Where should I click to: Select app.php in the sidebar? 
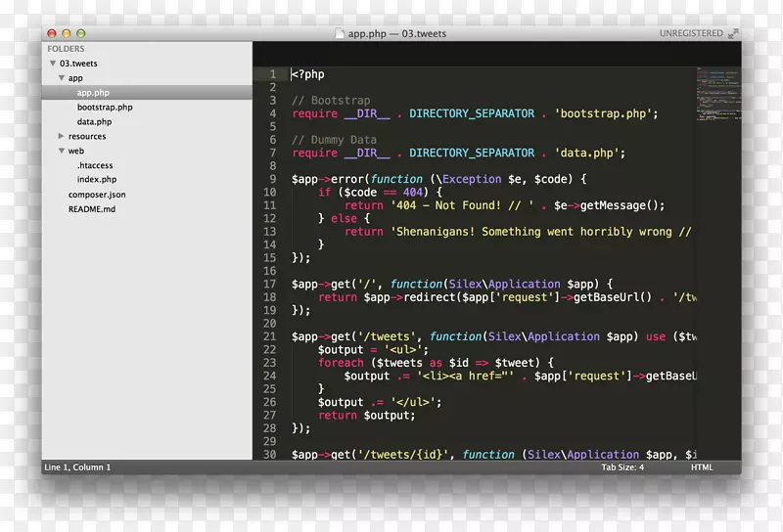(x=93, y=93)
